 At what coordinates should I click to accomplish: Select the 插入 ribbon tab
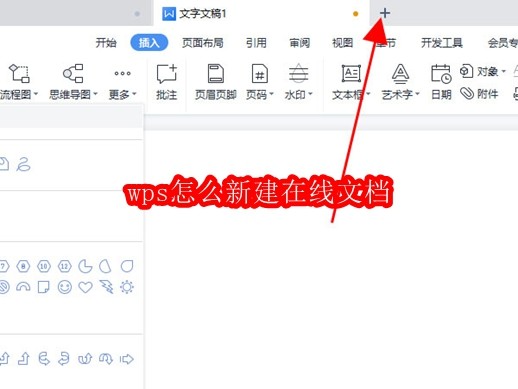(149, 43)
